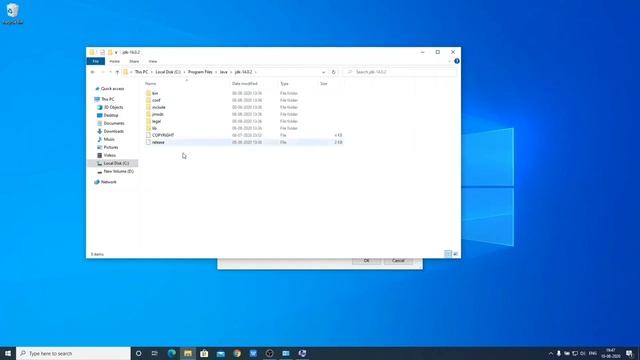Switch to details view layout
Viewport: 640px width, 360px height.
448,254
